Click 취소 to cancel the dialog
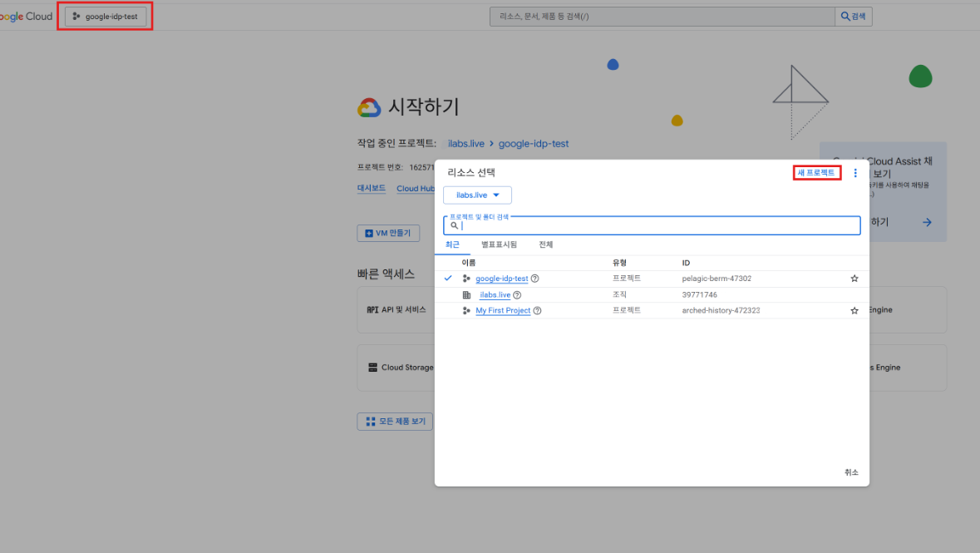The image size is (980, 553). pyautogui.click(x=850, y=472)
